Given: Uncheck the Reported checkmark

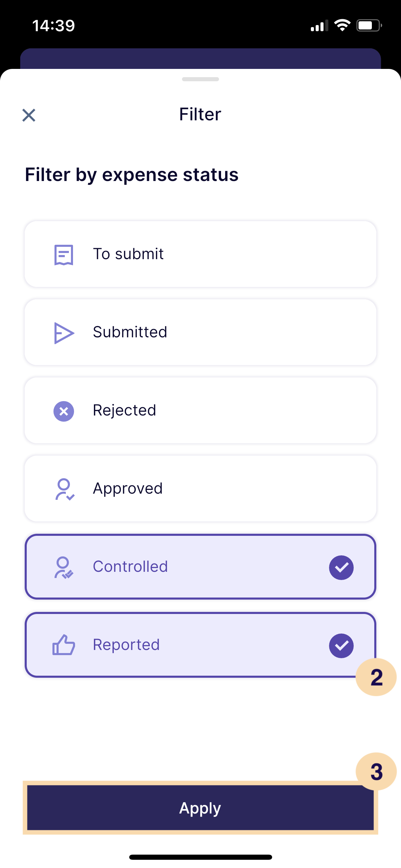Looking at the screenshot, I should click(x=341, y=646).
